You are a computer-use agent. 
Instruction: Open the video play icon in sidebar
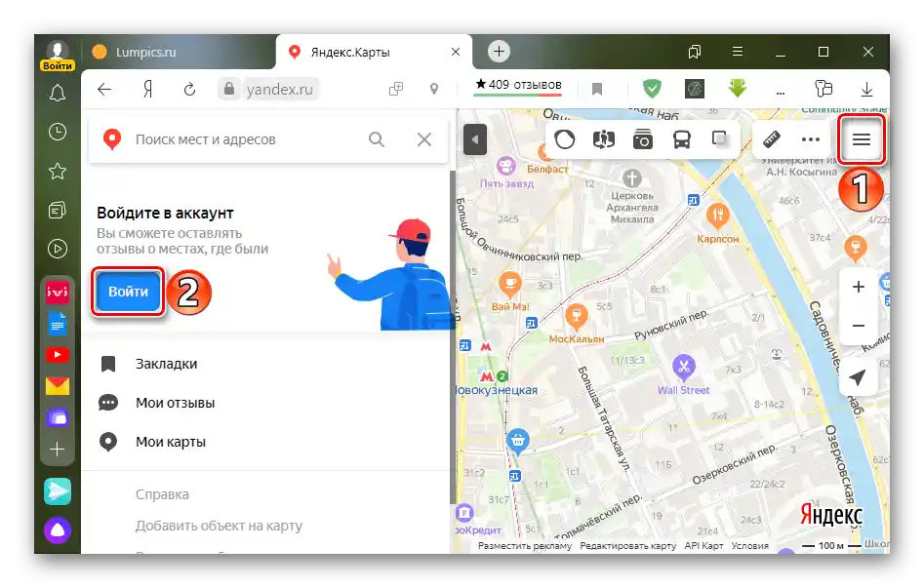58,249
